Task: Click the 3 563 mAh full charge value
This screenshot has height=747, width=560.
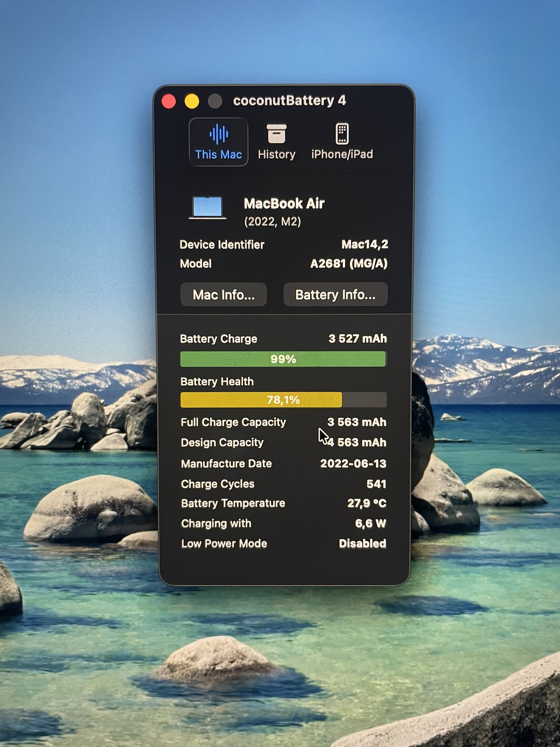Action: 357,422
